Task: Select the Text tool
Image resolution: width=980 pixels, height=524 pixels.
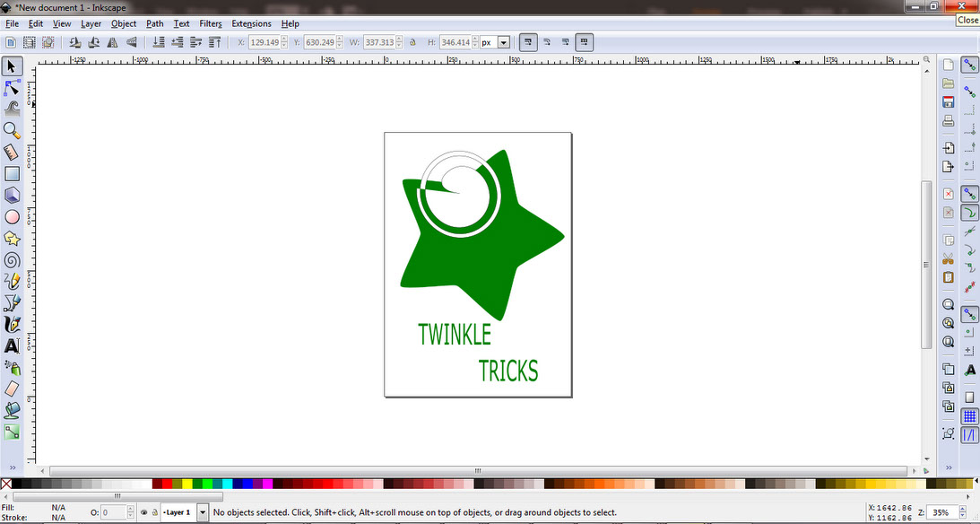Action: [x=12, y=345]
